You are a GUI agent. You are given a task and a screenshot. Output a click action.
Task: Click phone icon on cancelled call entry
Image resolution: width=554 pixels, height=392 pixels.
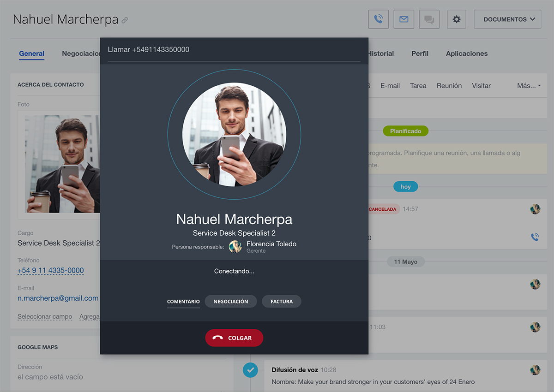click(535, 237)
